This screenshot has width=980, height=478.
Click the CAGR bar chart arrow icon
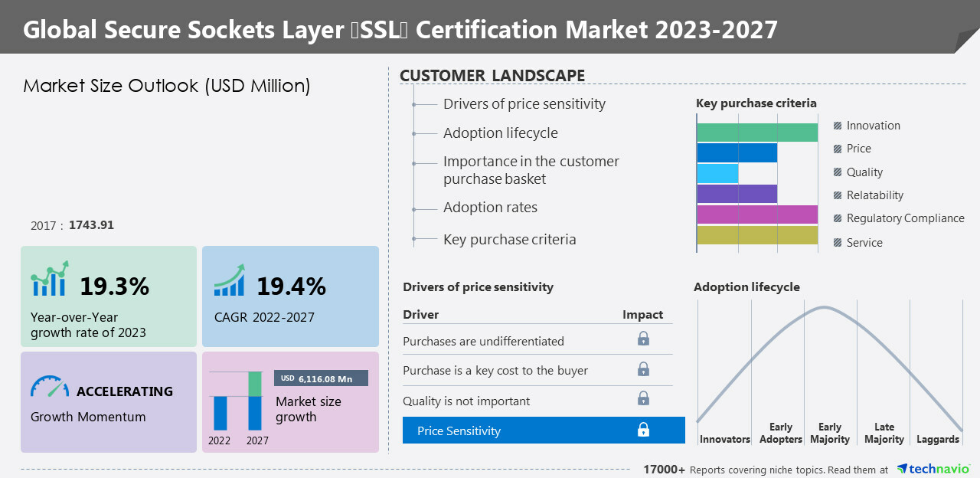[229, 280]
